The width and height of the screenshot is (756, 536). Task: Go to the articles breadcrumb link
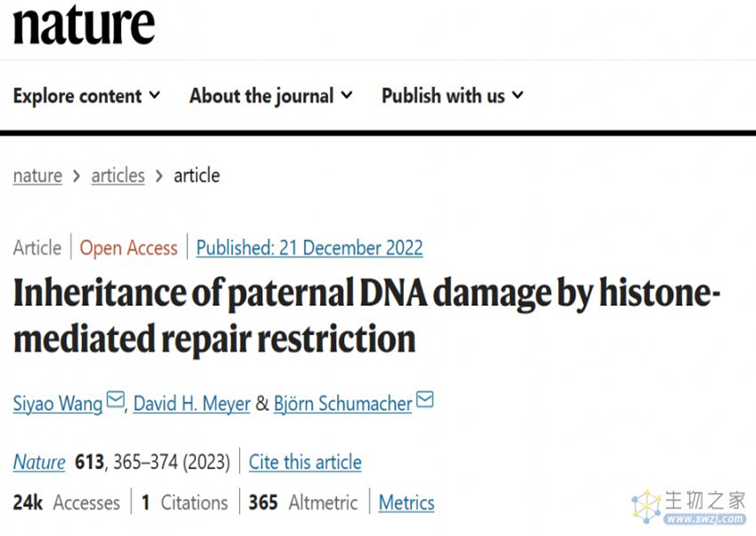(118, 175)
